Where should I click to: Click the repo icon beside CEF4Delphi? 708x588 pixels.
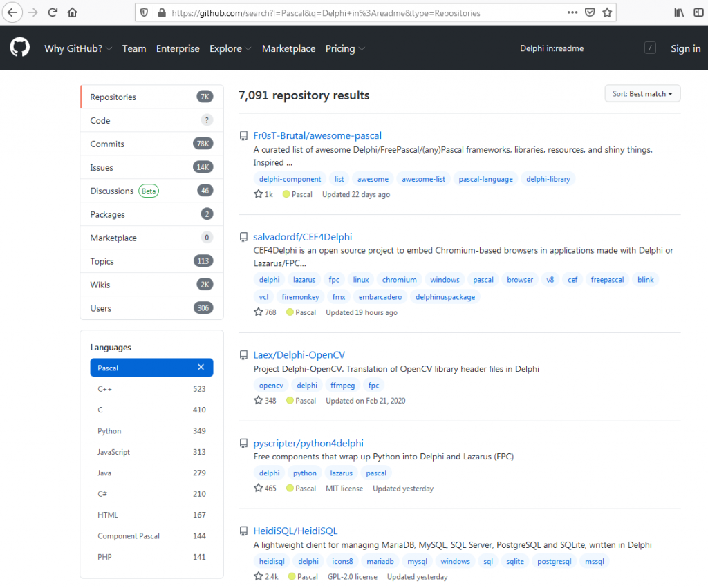coord(243,237)
